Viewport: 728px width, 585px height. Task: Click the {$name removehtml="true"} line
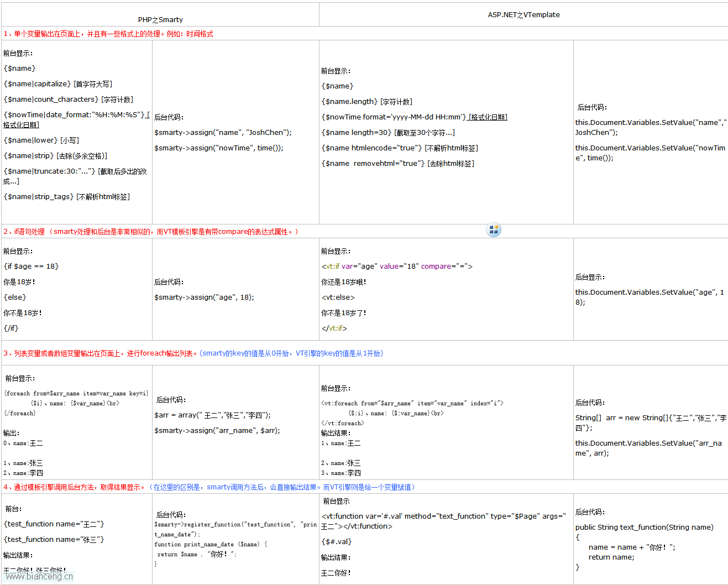(x=398, y=164)
